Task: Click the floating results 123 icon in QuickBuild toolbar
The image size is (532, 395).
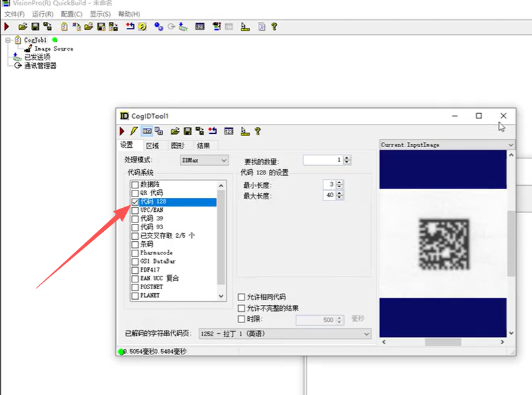Action: click(200, 27)
